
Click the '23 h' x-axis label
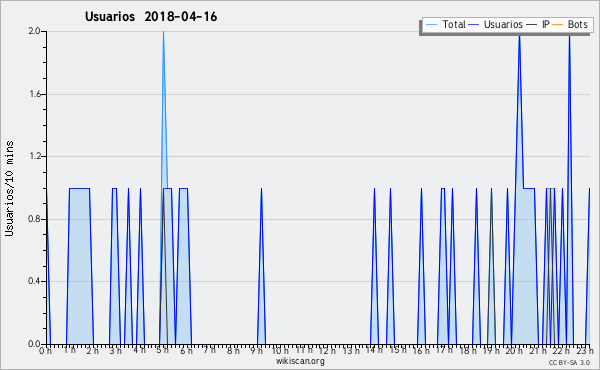[585, 350]
